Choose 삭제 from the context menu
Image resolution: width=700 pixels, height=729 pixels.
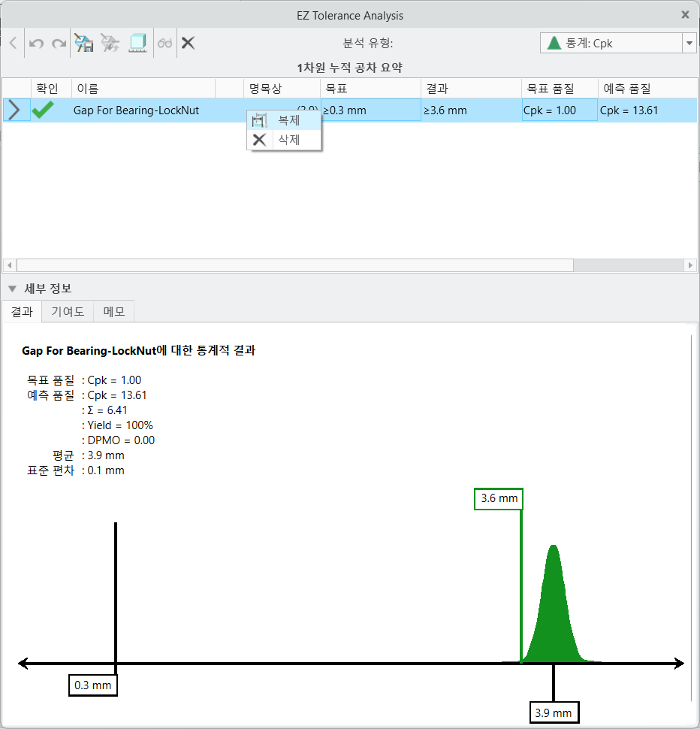[284, 140]
